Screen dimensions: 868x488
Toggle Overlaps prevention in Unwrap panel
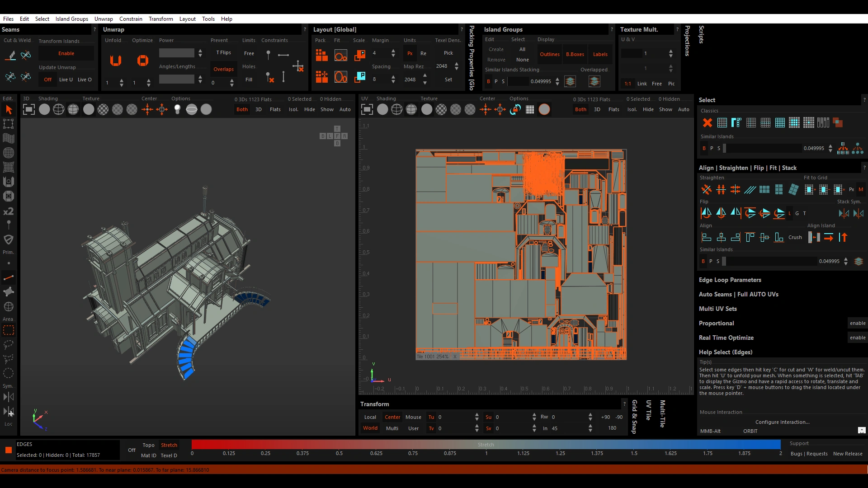click(x=223, y=69)
